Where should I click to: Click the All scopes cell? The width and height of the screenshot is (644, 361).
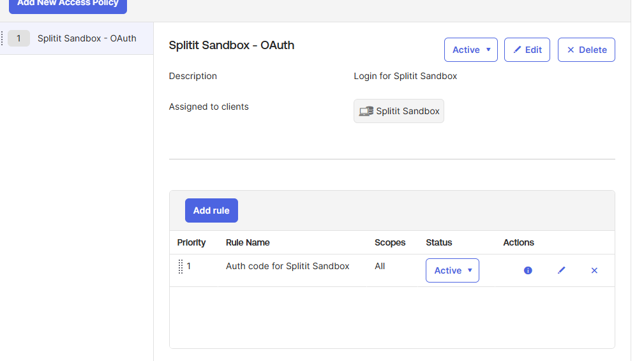pyautogui.click(x=380, y=266)
